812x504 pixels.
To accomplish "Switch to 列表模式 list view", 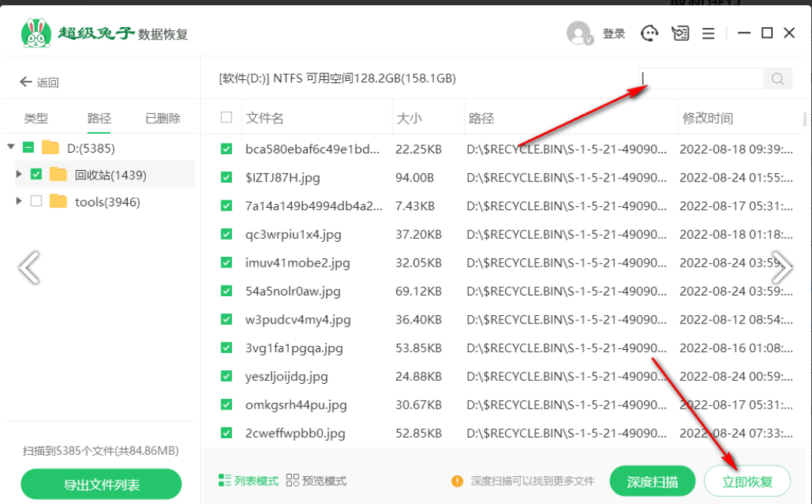I will point(256,481).
